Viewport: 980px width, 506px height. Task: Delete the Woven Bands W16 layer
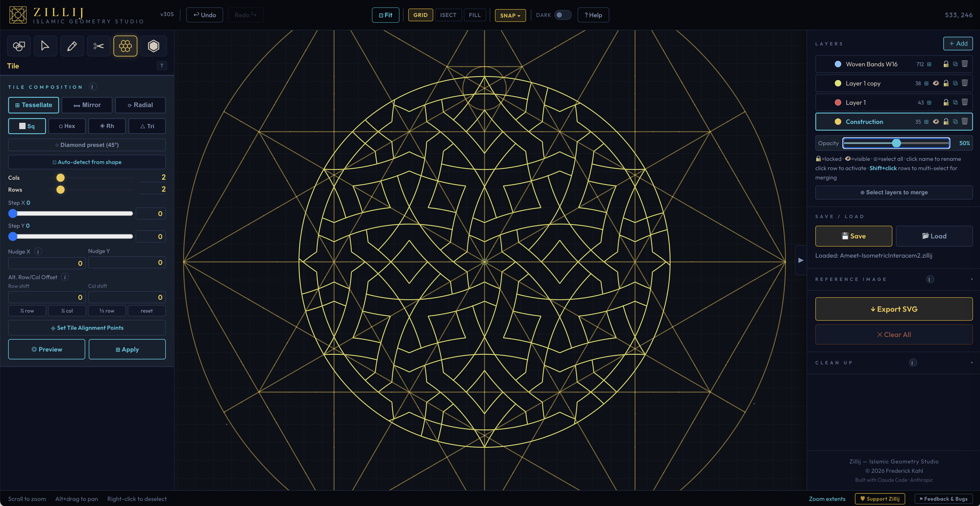965,64
